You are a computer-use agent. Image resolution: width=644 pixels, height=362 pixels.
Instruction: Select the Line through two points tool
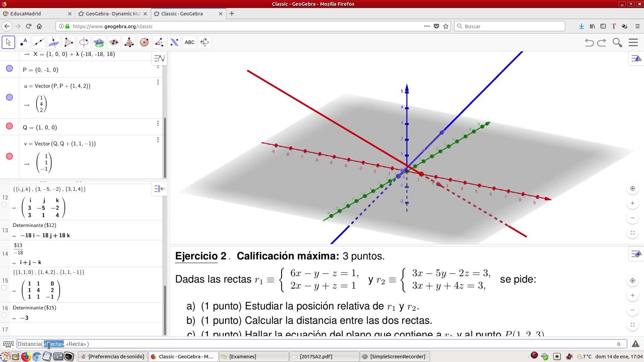39,42
